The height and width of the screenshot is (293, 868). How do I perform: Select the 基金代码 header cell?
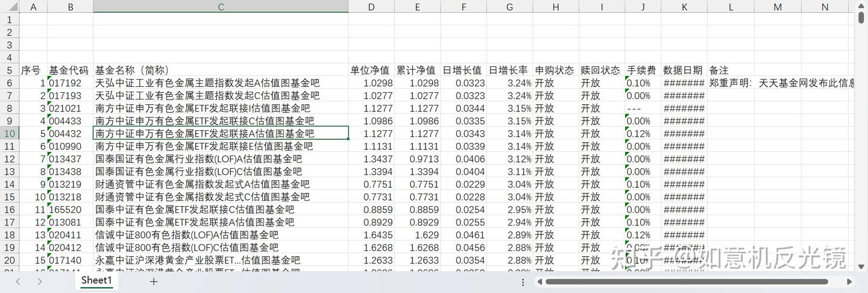(71, 70)
